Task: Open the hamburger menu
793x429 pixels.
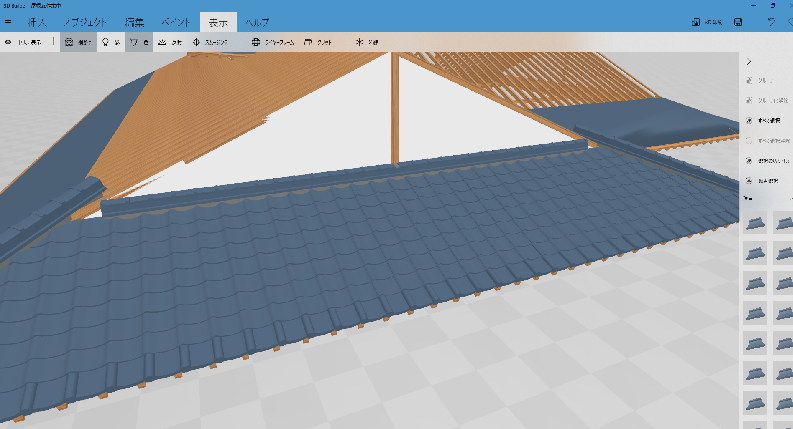Action: pyautogui.click(x=8, y=22)
